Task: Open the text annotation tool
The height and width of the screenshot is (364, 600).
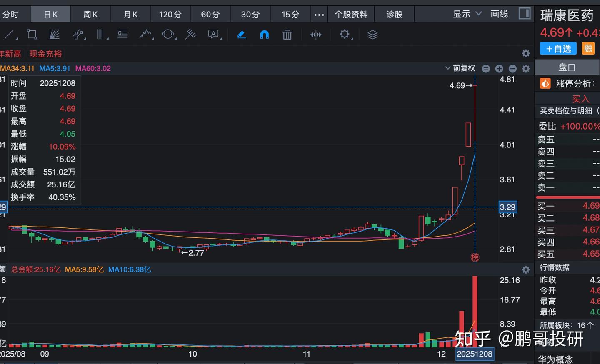Action: 213,34
